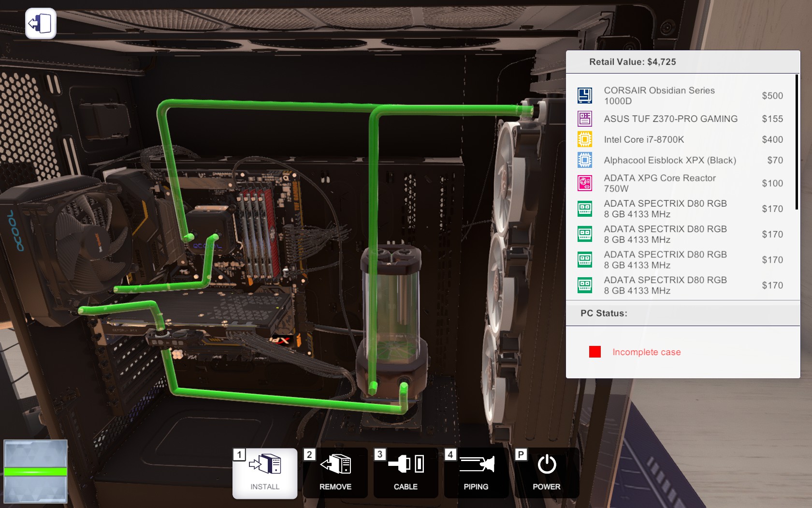Click the exit PC view icon
The width and height of the screenshot is (812, 508).
click(41, 23)
